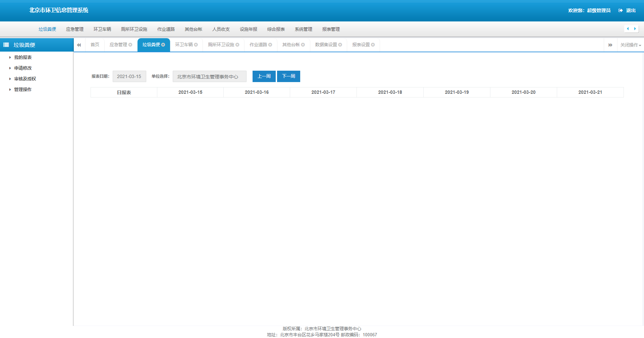Expand the 管理操作 tree node
Screen dimensions: 644x338
(x=10, y=90)
